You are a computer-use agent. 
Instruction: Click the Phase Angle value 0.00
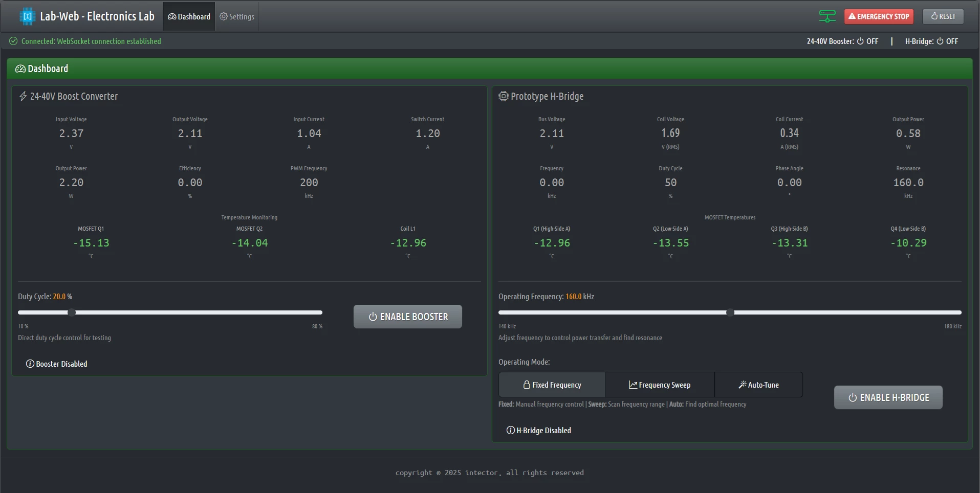790,183
